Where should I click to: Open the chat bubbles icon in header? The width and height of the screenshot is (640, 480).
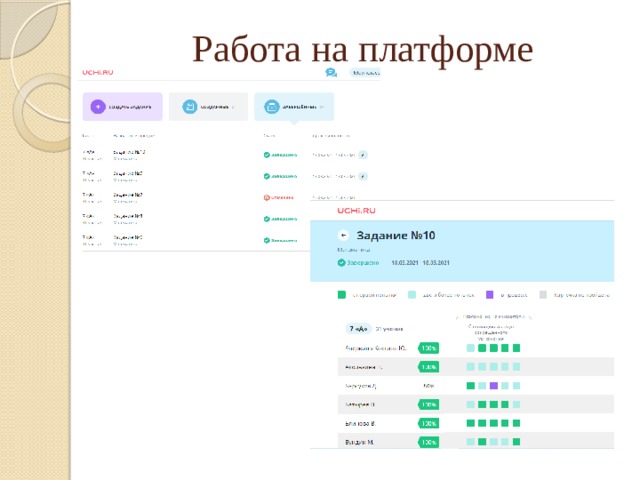[331, 73]
